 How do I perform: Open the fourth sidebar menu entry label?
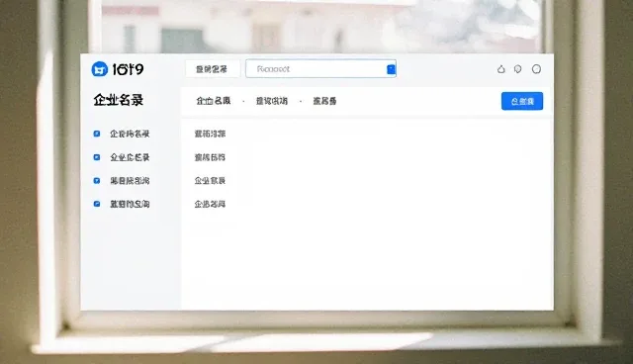[130, 204]
